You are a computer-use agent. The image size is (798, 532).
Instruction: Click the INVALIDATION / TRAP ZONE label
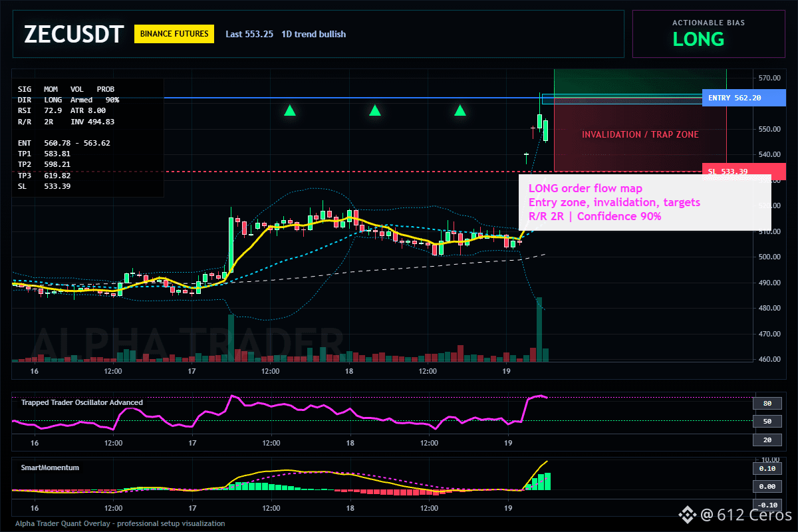coord(640,134)
